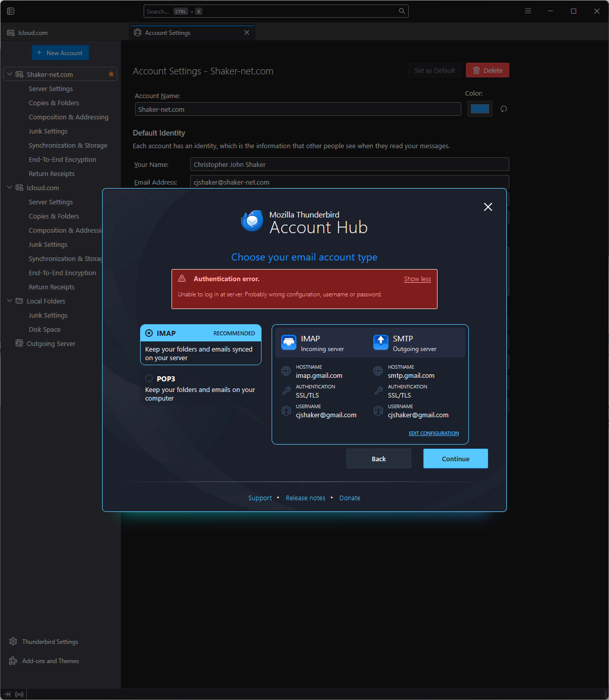Open End-To-End Encryption under Icloud.com

[62, 273]
